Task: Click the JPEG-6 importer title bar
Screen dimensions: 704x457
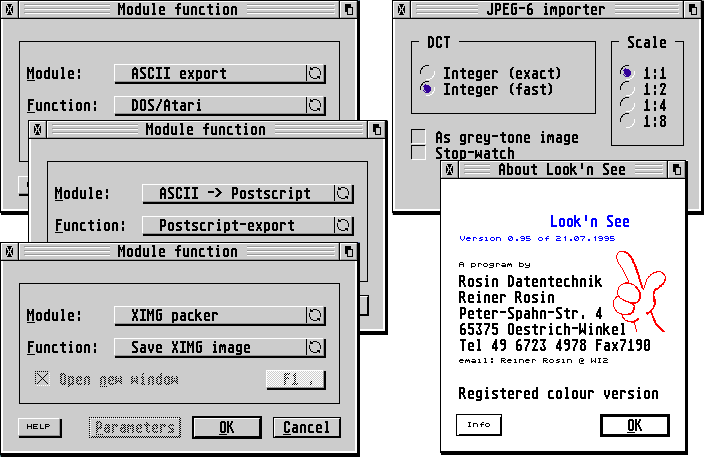Action: point(547,9)
